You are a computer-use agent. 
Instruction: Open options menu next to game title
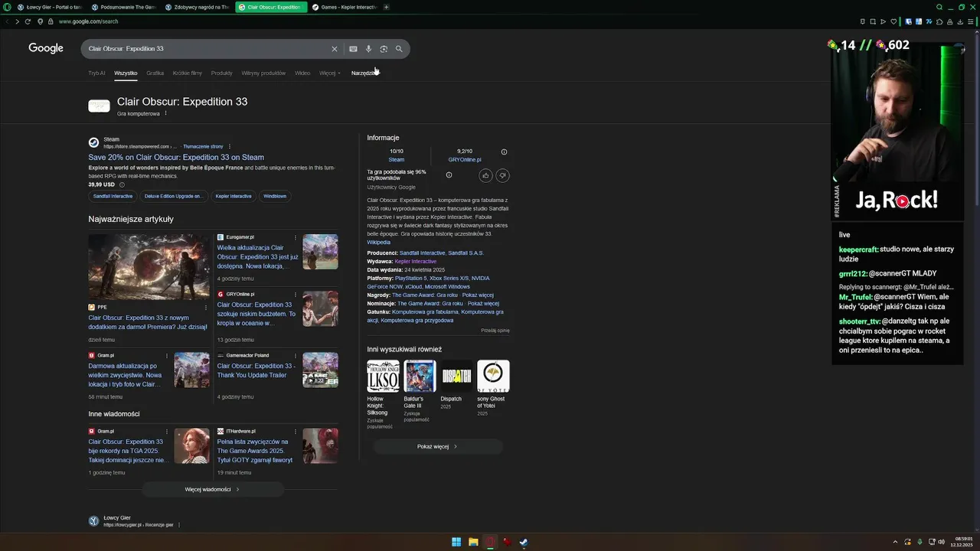tap(165, 113)
